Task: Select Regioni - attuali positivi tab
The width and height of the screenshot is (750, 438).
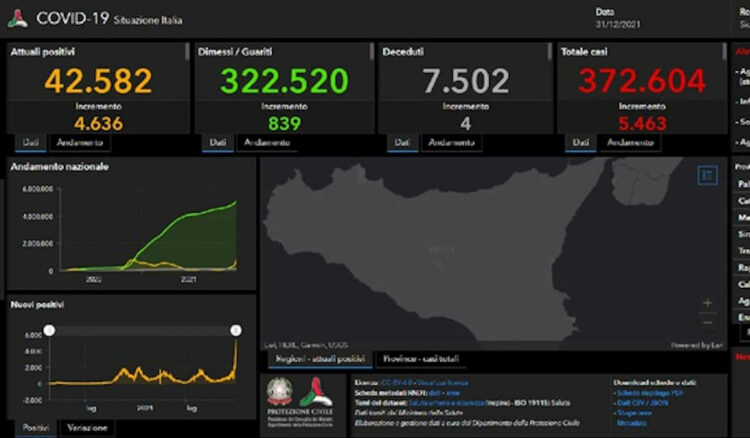Action: [x=317, y=359]
